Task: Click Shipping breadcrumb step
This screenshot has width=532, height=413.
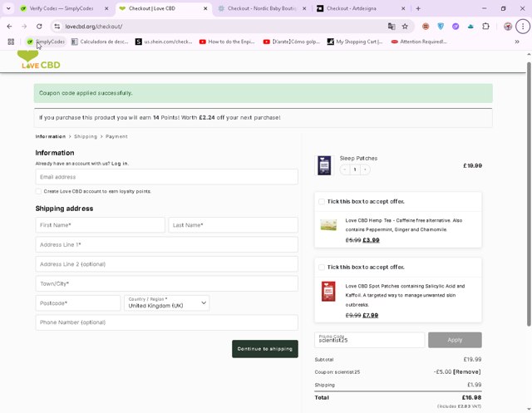Action: [86, 136]
